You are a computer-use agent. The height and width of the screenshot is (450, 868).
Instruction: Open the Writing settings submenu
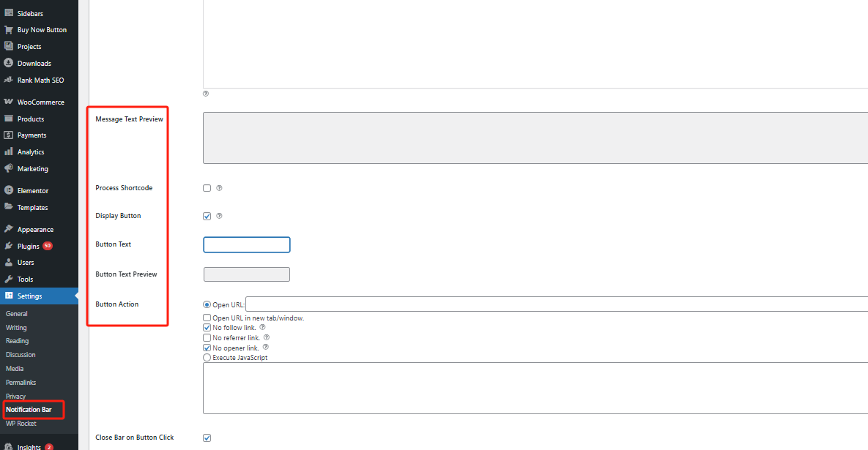(x=16, y=327)
